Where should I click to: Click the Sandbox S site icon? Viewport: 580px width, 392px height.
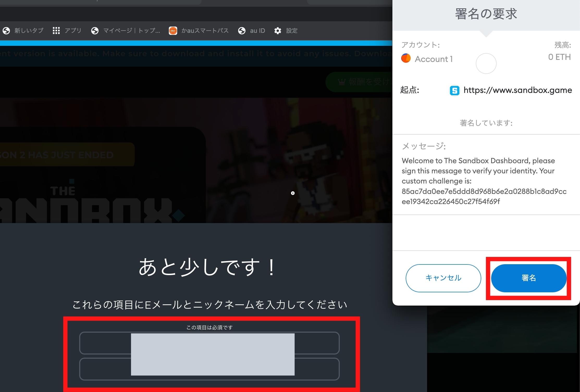(455, 91)
